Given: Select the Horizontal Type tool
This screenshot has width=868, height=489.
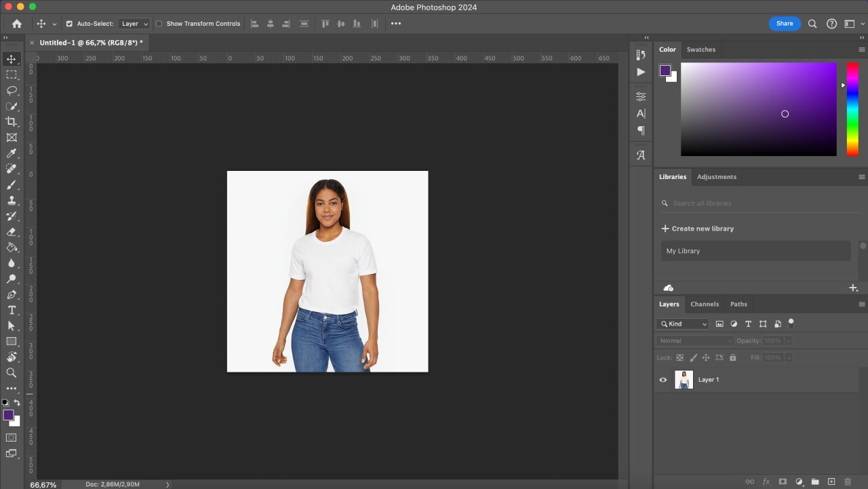Looking at the screenshot, I should point(12,310).
